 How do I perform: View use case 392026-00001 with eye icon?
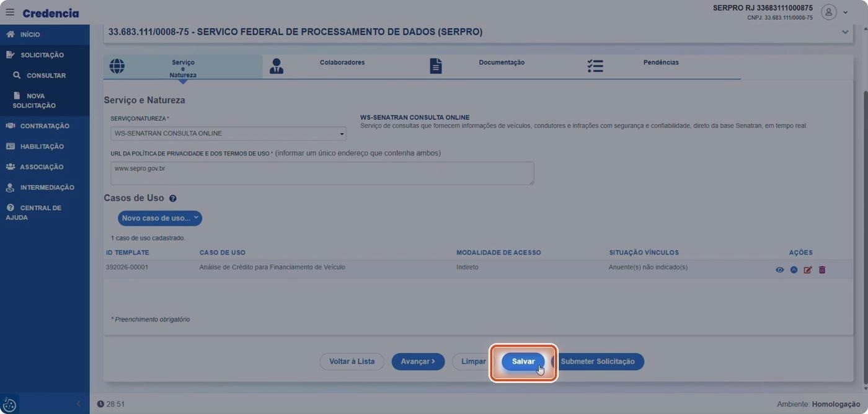[780, 270]
